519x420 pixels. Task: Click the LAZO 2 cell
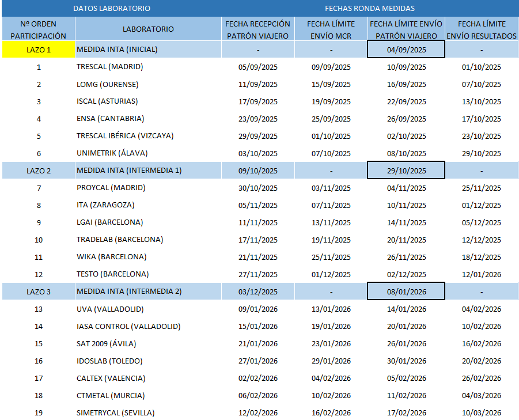[39, 171]
